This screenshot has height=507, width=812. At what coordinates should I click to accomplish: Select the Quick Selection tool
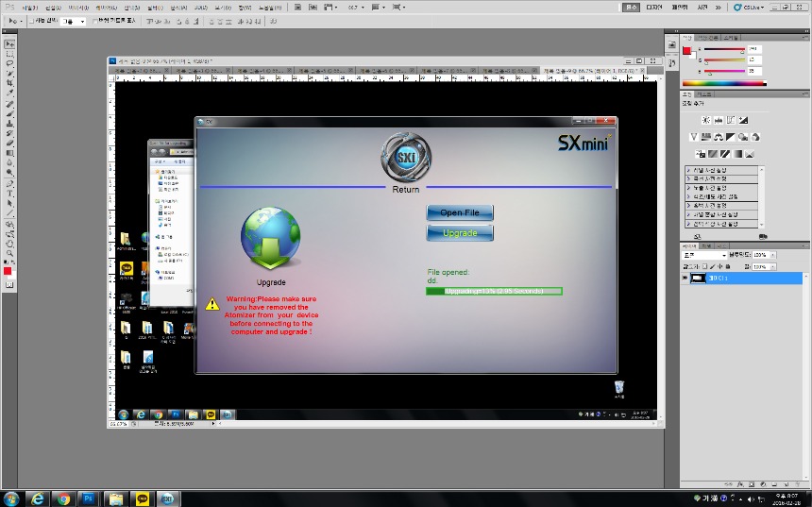pyautogui.click(x=9, y=74)
